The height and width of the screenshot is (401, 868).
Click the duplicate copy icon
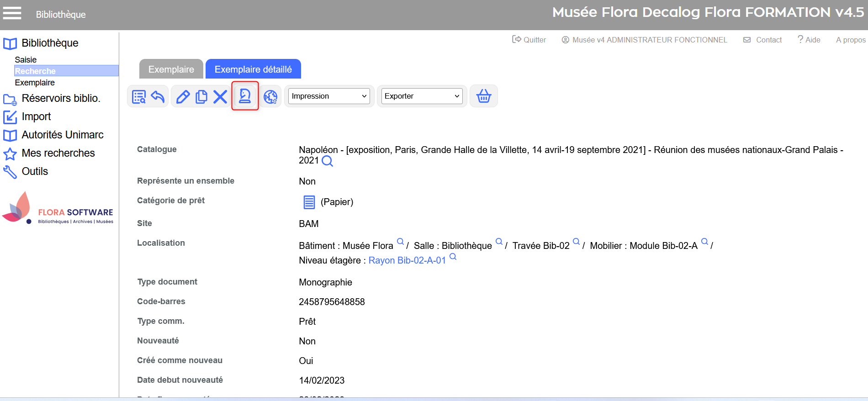(201, 96)
